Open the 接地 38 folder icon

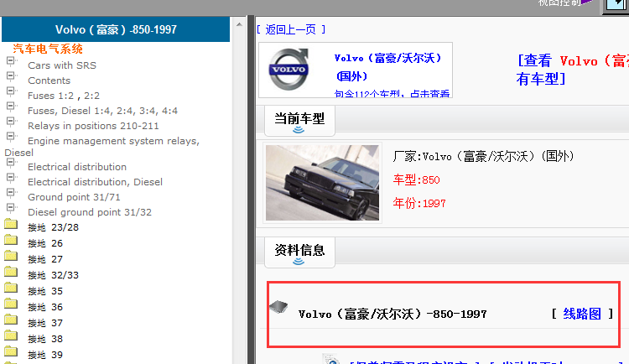point(11,335)
